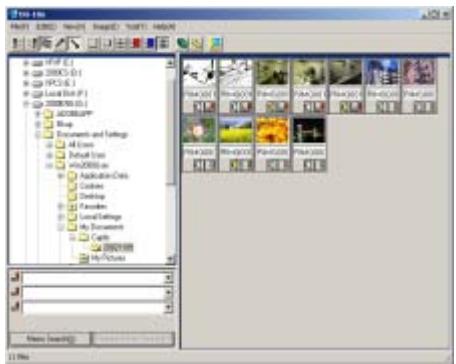
Task: Select the Favorites folder
Action: point(93,207)
